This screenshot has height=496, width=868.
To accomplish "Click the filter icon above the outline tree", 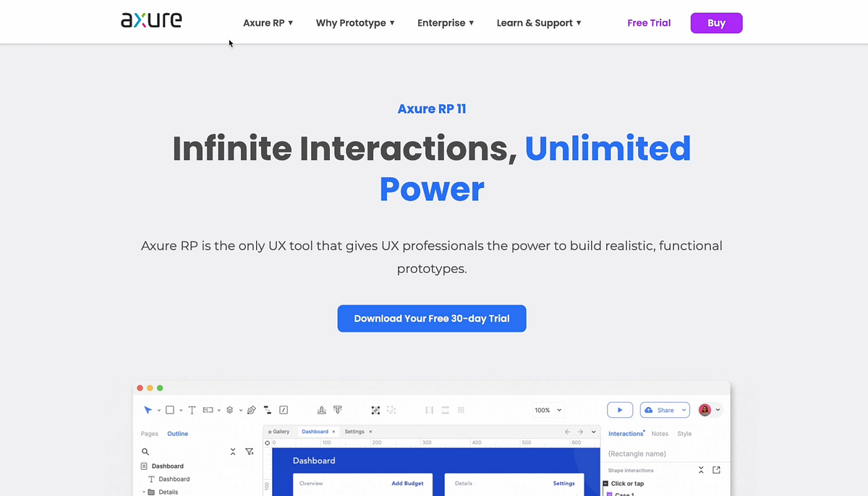I will click(x=250, y=451).
